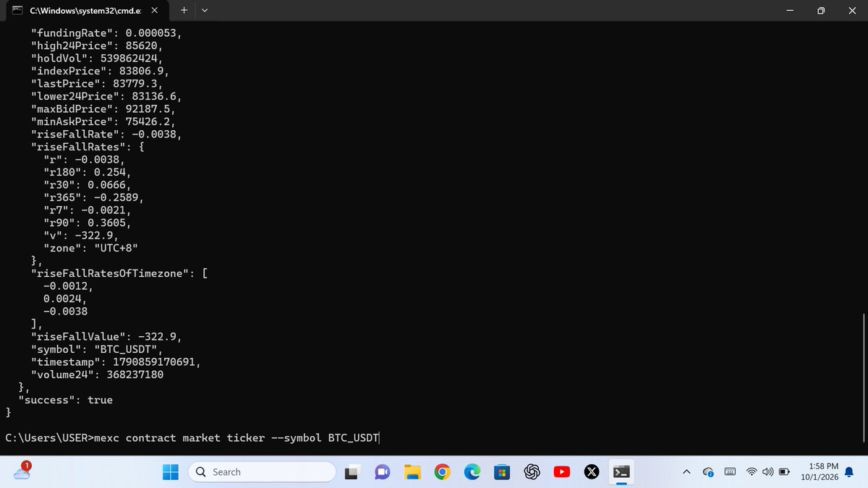
Task: Click the "holdVol": 539862424 line
Action: 97,58
